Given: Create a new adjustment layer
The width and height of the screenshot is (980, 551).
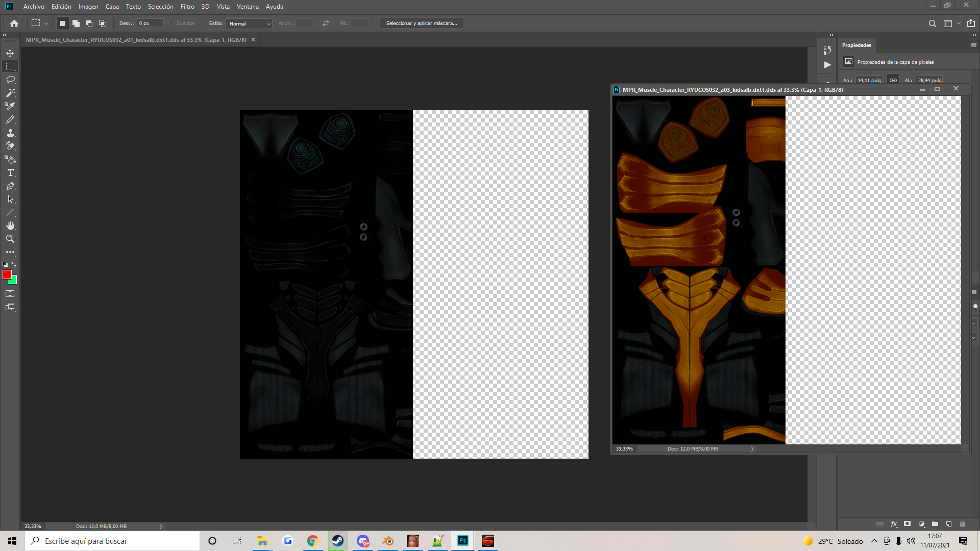Looking at the screenshot, I should coord(921,524).
